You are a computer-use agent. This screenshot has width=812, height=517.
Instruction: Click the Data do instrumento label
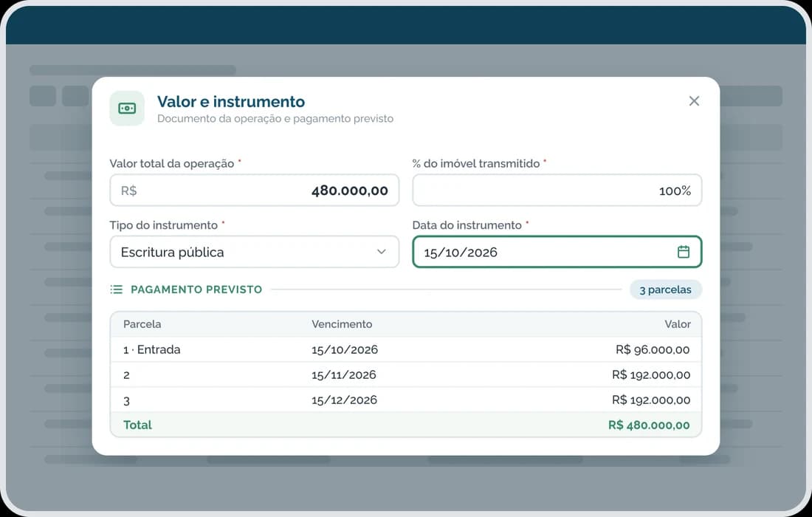[x=467, y=225]
